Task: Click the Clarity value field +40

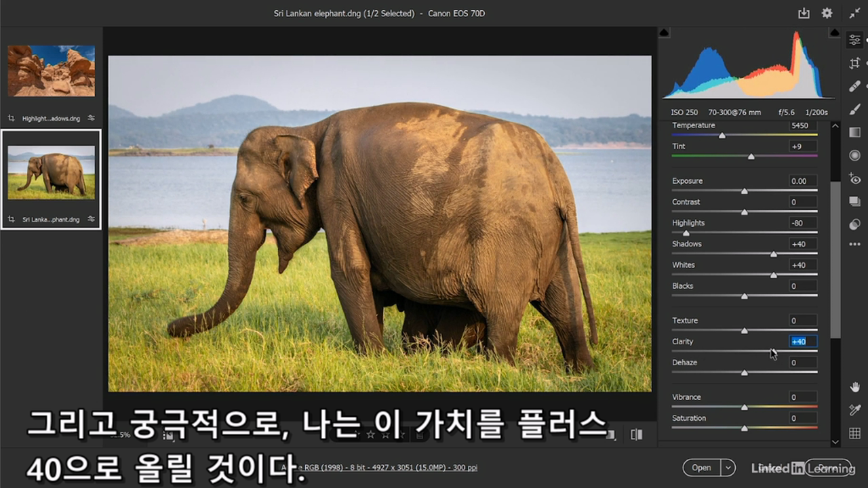Action: click(x=803, y=342)
